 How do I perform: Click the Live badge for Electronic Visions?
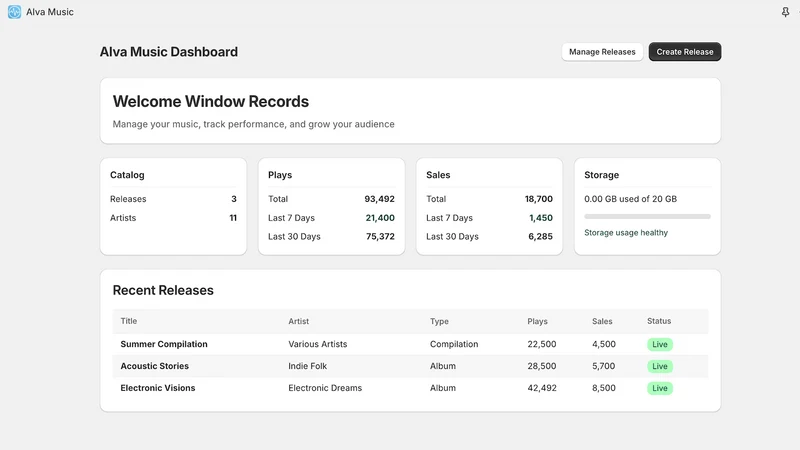tap(660, 388)
